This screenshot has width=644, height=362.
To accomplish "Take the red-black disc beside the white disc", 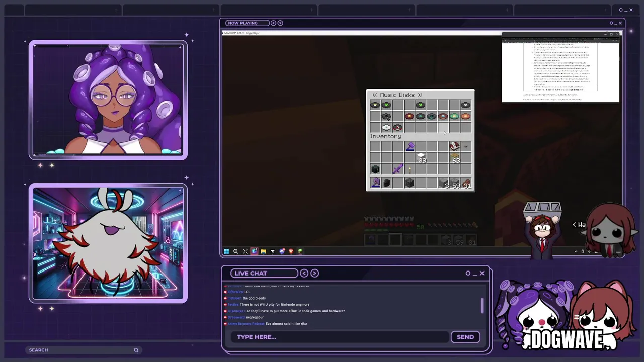I will coord(398,127).
